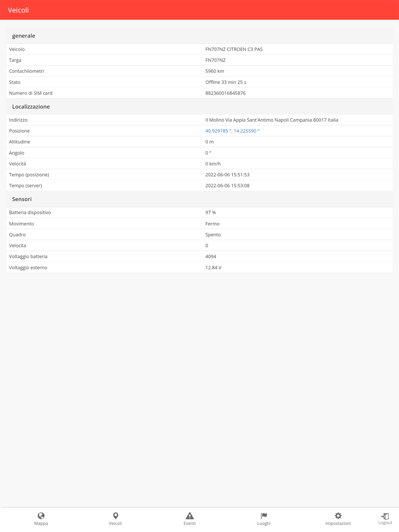Open the Eventi warning triangle icon
Image resolution: width=399 pixels, height=532 pixels.
coord(190,516)
